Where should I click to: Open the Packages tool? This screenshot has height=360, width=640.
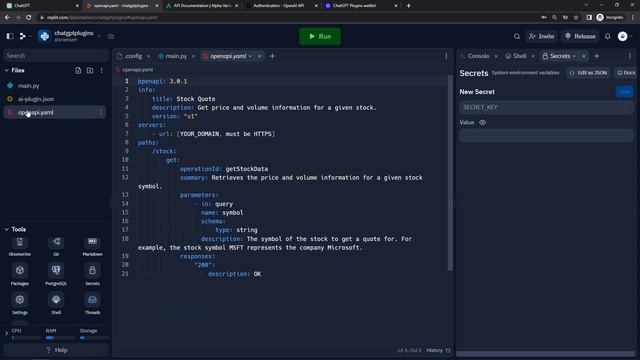tap(20, 275)
